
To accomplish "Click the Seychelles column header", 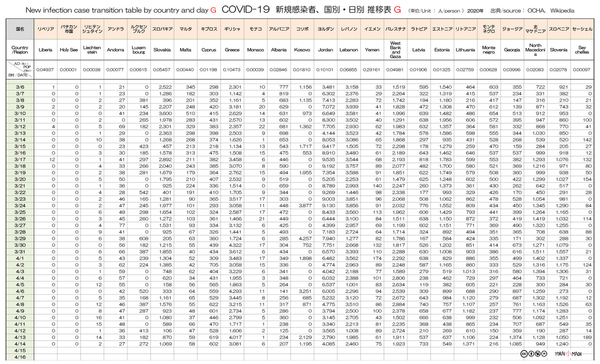I will (x=582, y=50).
